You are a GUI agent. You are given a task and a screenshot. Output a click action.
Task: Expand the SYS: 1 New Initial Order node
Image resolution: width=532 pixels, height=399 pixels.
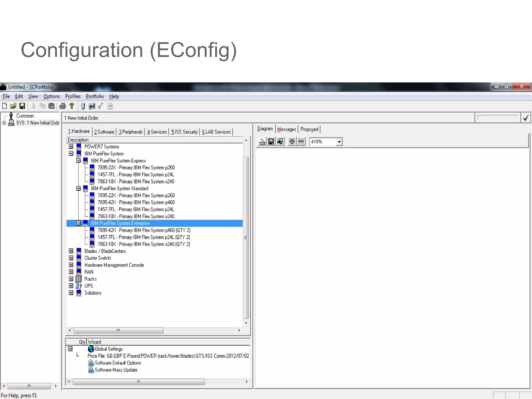pos(4,123)
